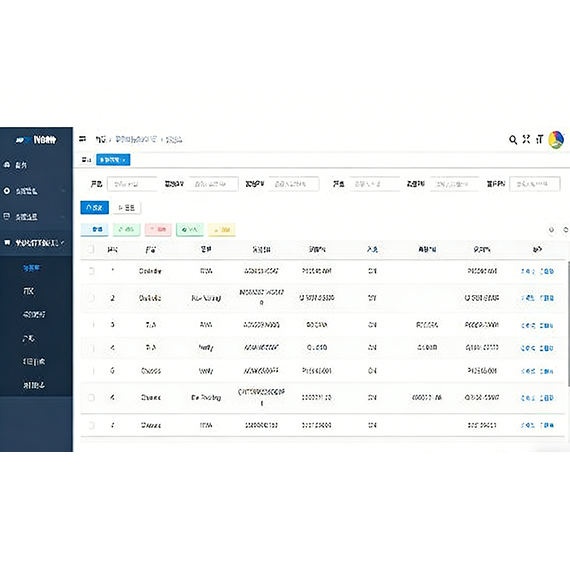570x570 pixels.
Task: Click the fullscreen toggle icon in header
Action: tap(526, 139)
